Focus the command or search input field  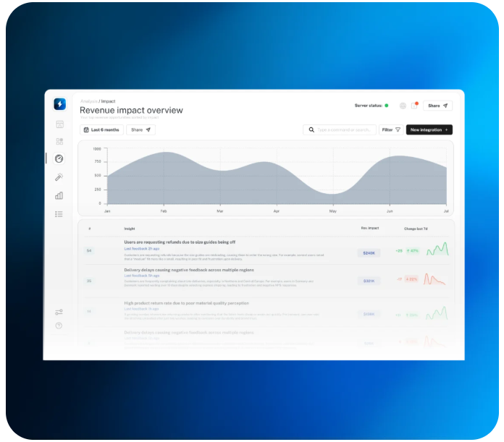point(344,130)
